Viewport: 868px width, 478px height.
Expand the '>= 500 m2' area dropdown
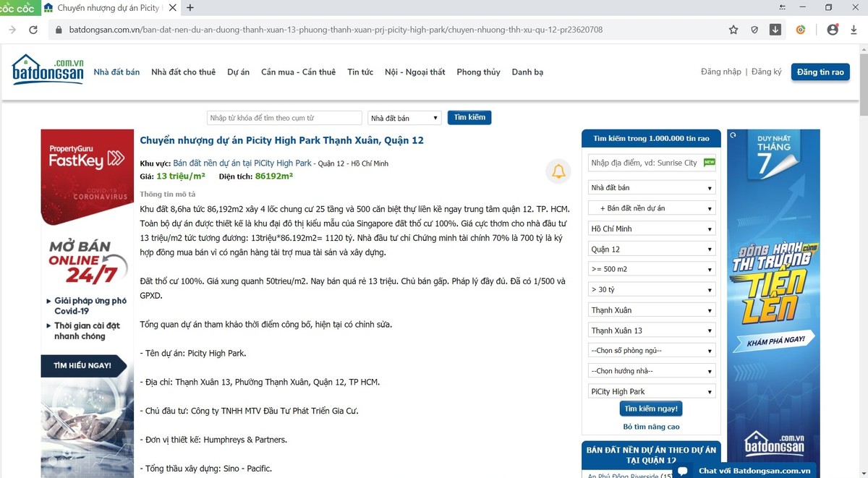(x=652, y=269)
